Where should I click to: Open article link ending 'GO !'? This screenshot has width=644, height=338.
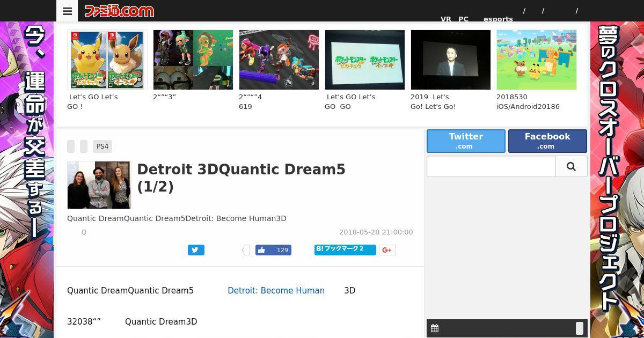[93, 101]
